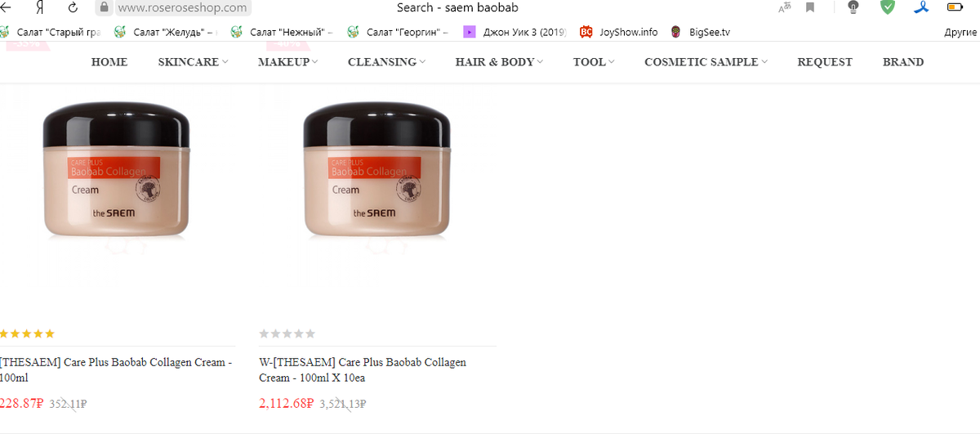980x434 pixels.
Task: Expand the SKINCARE dropdown menu
Action: pyautogui.click(x=193, y=61)
